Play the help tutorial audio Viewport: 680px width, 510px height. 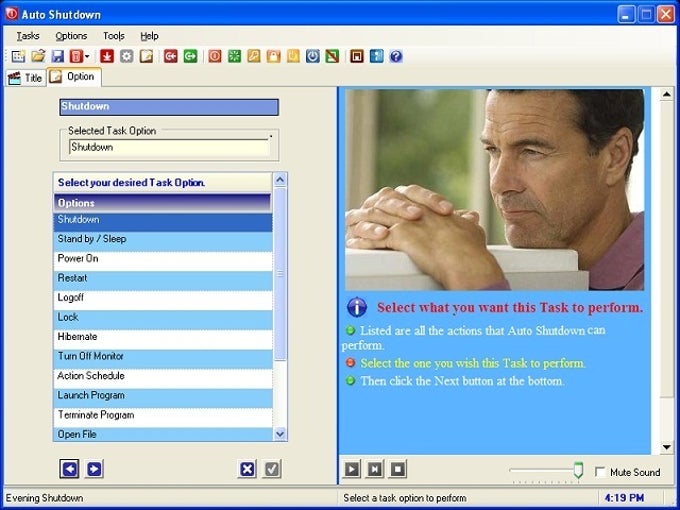pos(352,469)
